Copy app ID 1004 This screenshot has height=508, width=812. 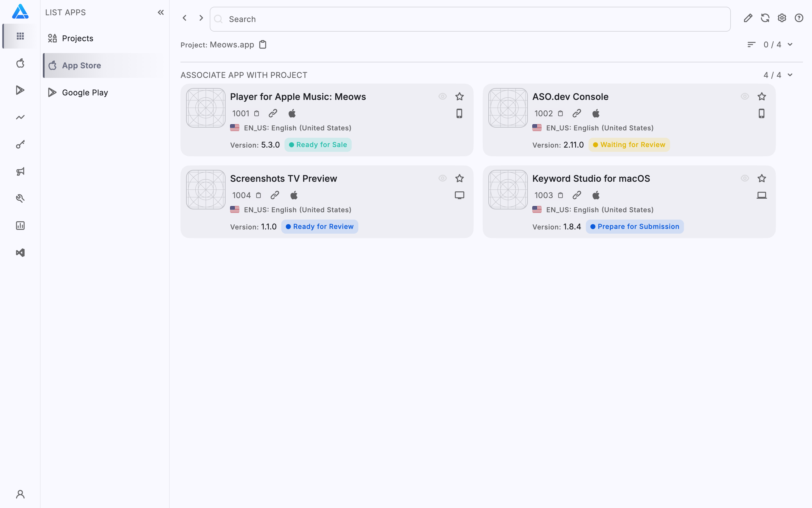click(x=258, y=195)
